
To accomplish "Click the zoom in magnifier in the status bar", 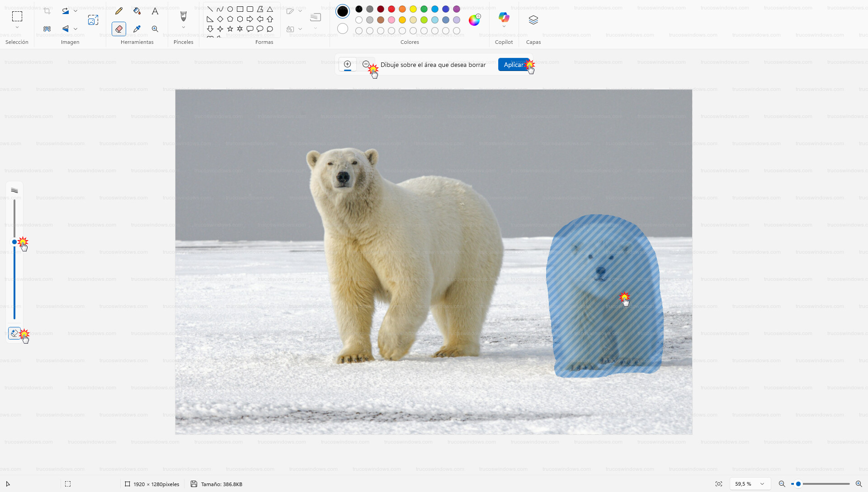I will coord(859,484).
